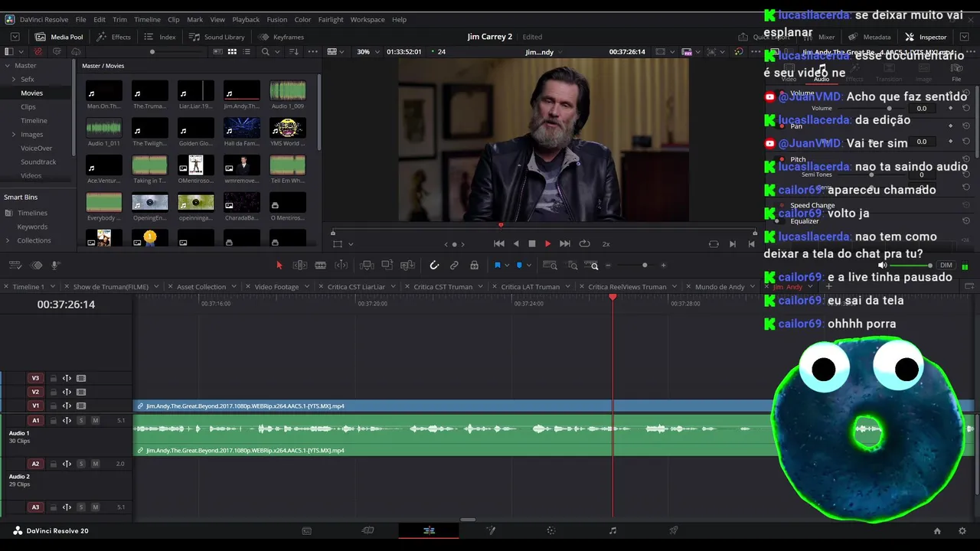Toggle the Inspector panel
Viewport: 980px width, 551px height.
tap(926, 37)
